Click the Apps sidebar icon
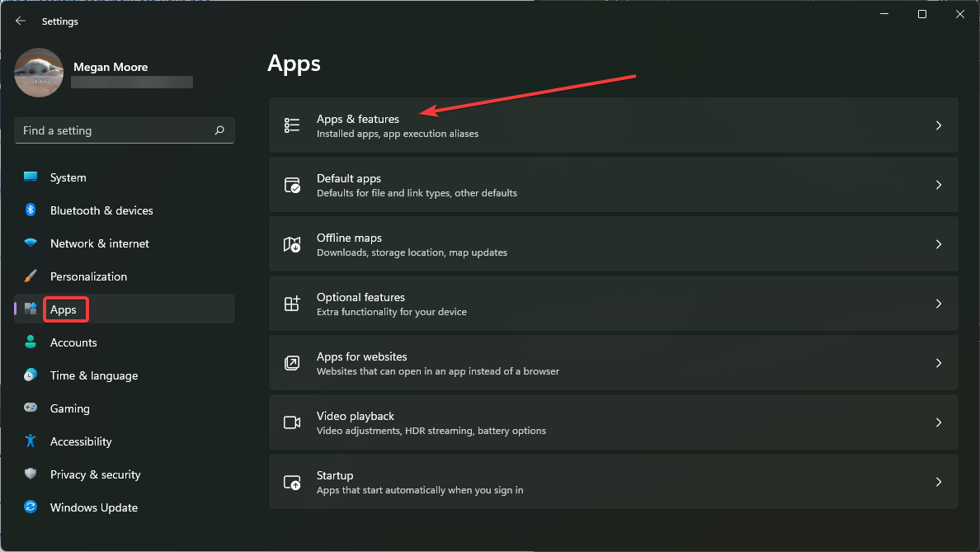Screen dimensions: 980x552 click(30, 309)
